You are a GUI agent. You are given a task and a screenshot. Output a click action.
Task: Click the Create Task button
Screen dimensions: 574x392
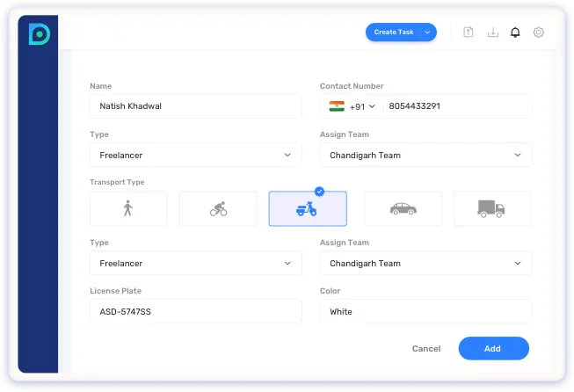[x=393, y=33]
